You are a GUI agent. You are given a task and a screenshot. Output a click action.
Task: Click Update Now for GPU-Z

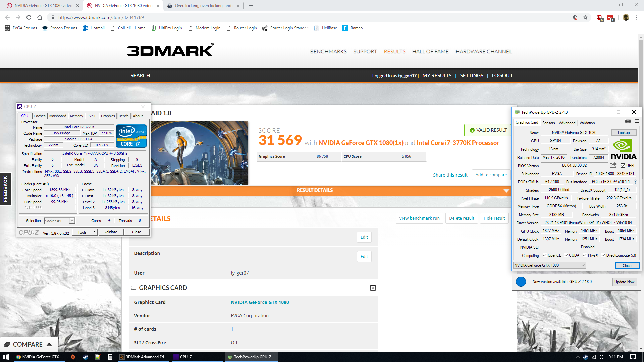[624, 282]
